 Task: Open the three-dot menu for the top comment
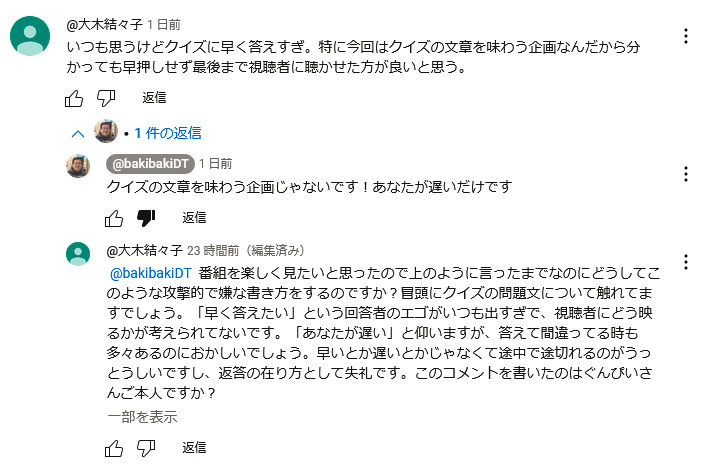(x=686, y=36)
